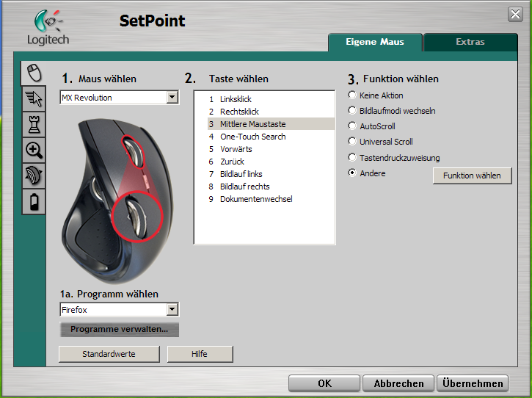Click Programme verwalten button
The width and height of the screenshot is (532, 398).
[x=120, y=330]
